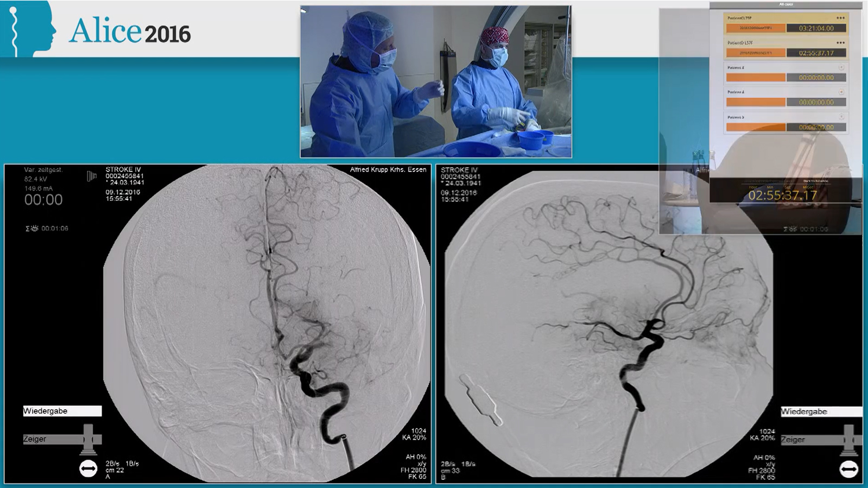
Task: Click the large 02:55:37.17 elapsed timer display
Action: 782,195
